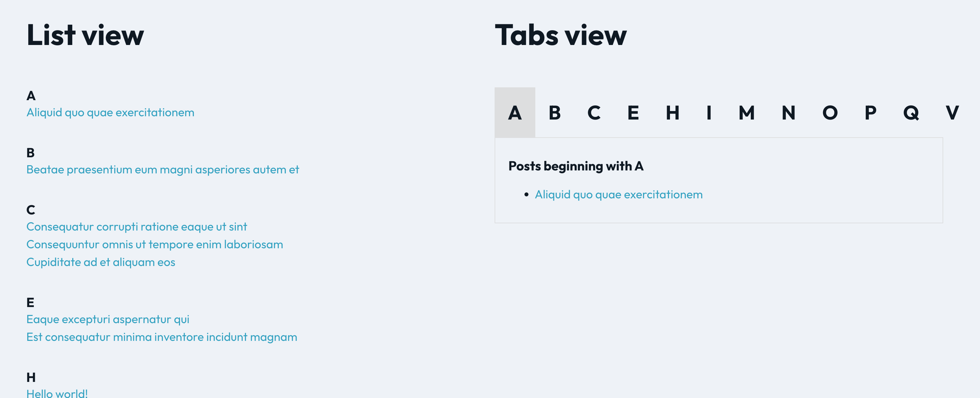The width and height of the screenshot is (980, 398).
Task: Open 'Cupiditate ad et aliquam eos'
Action: pos(101,262)
